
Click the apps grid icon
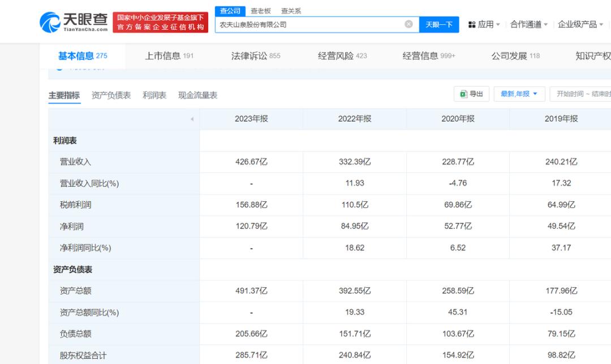coord(471,24)
